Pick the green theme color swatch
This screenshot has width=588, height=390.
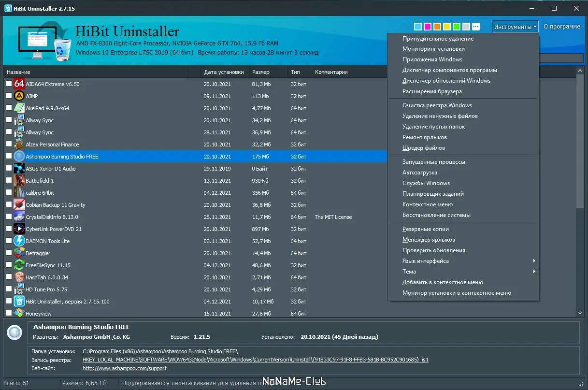[x=457, y=27]
